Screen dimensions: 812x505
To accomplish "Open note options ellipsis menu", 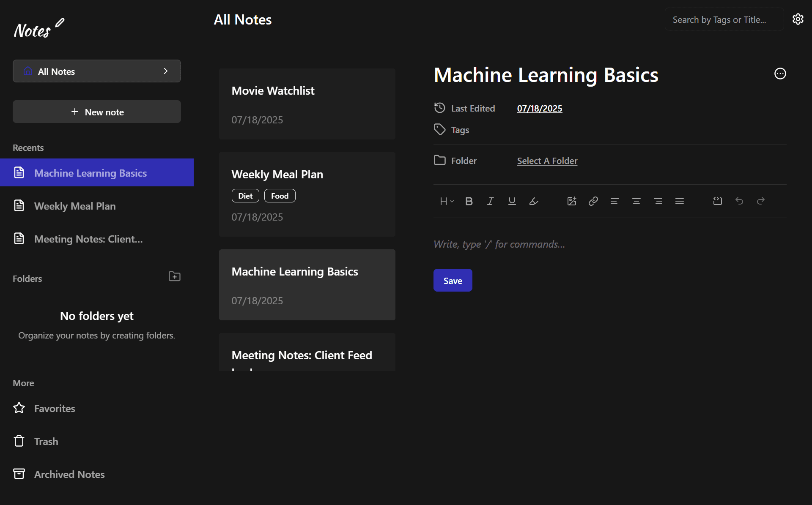I will pos(780,74).
